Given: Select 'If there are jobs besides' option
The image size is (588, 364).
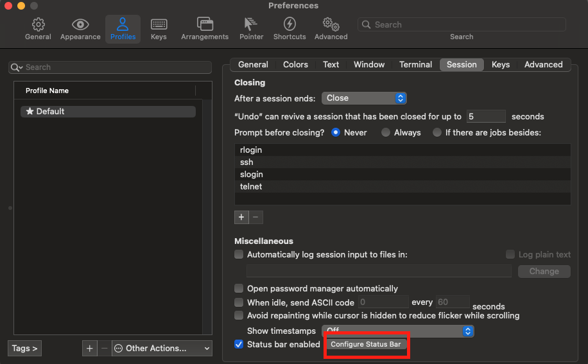Looking at the screenshot, I should 437,132.
